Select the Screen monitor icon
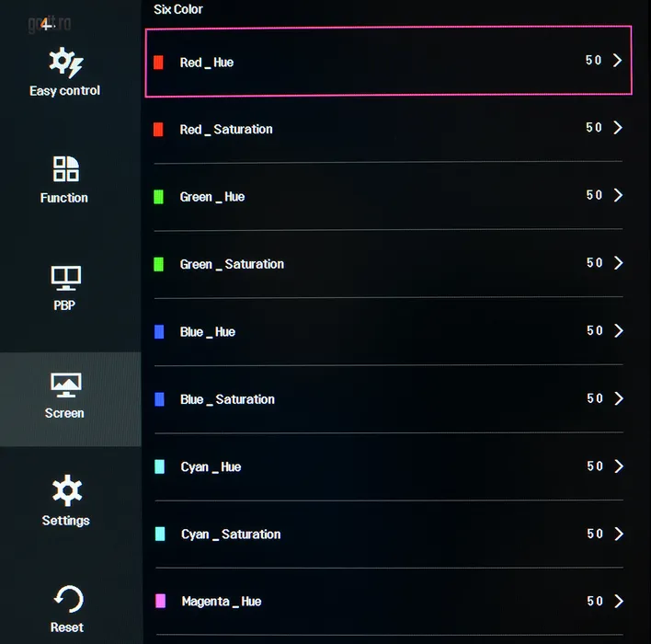651x644 pixels. (65, 385)
